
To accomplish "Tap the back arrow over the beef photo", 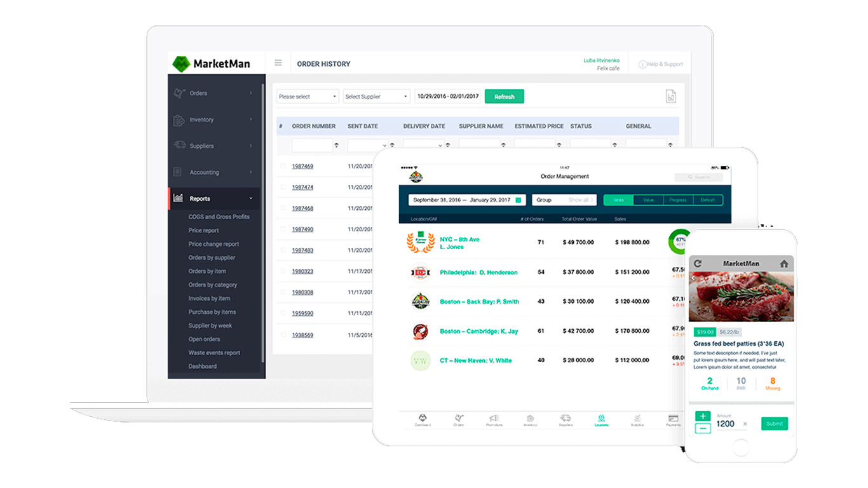I will (693, 278).
